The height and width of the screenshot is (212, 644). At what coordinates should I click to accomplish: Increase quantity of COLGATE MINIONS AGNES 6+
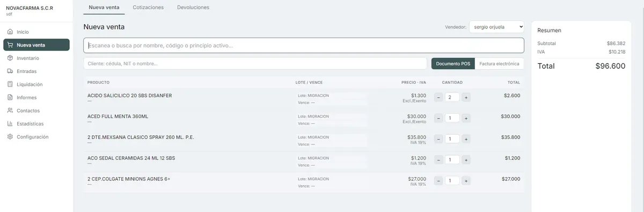point(466,181)
